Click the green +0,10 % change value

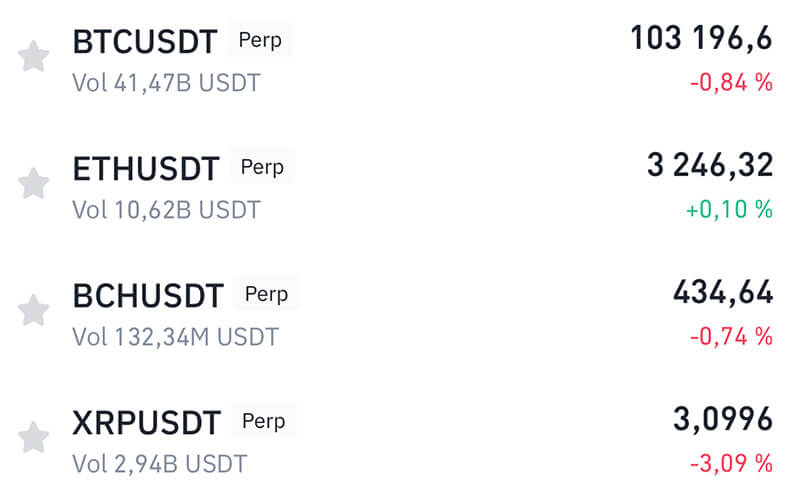click(x=729, y=210)
